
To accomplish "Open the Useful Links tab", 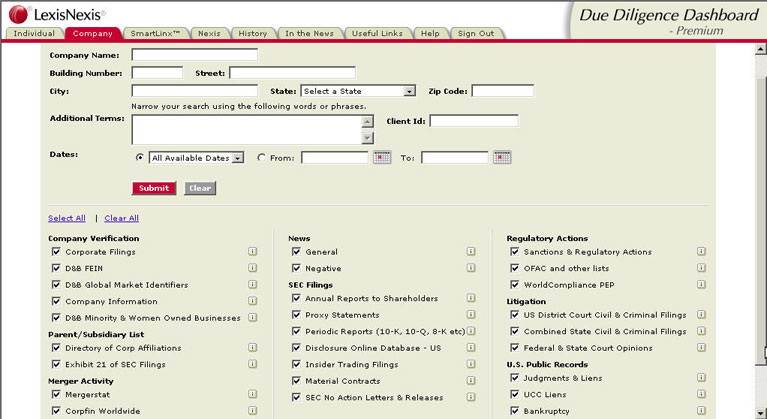I will pos(377,33).
